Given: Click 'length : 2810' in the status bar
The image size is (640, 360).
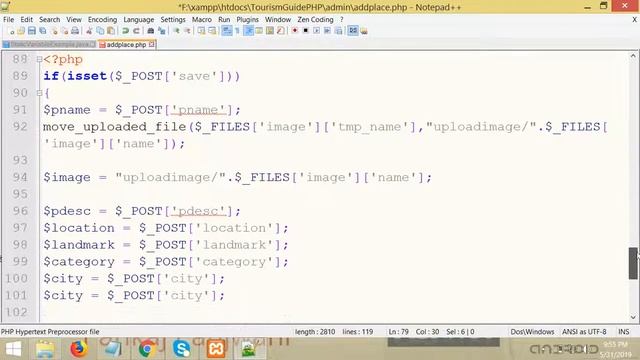Looking at the screenshot, I should pos(315,332).
